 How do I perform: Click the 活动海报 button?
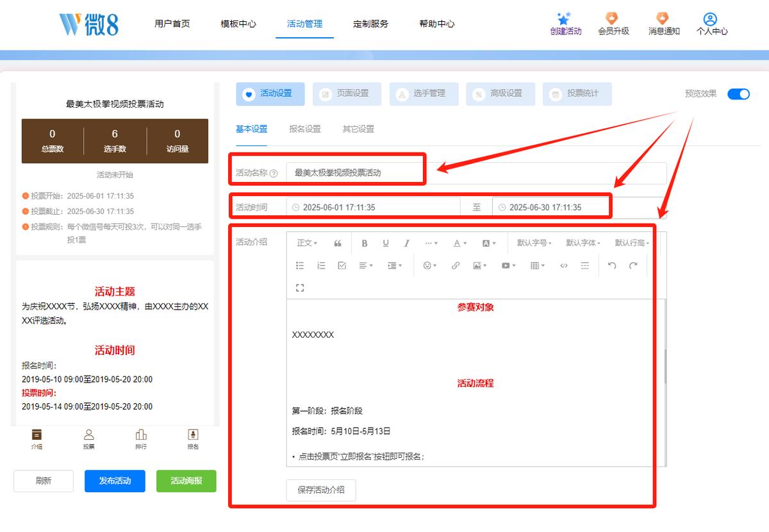186,481
